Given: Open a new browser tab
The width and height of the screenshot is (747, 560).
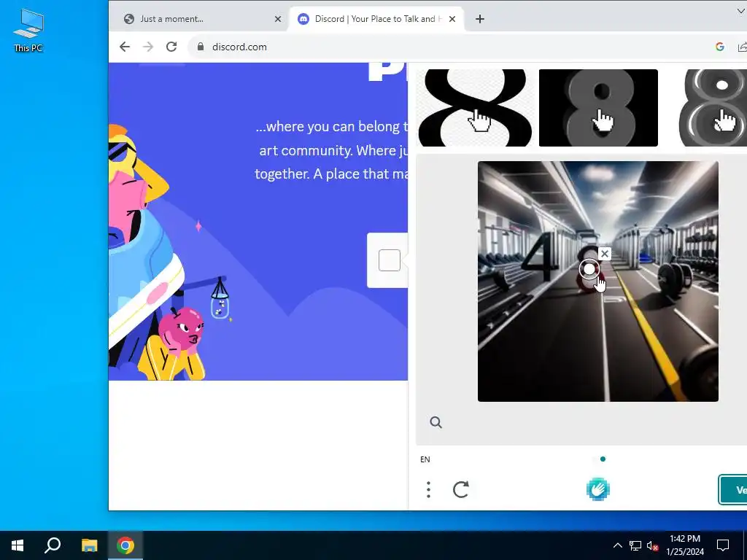Looking at the screenshot, I should 480,19.
